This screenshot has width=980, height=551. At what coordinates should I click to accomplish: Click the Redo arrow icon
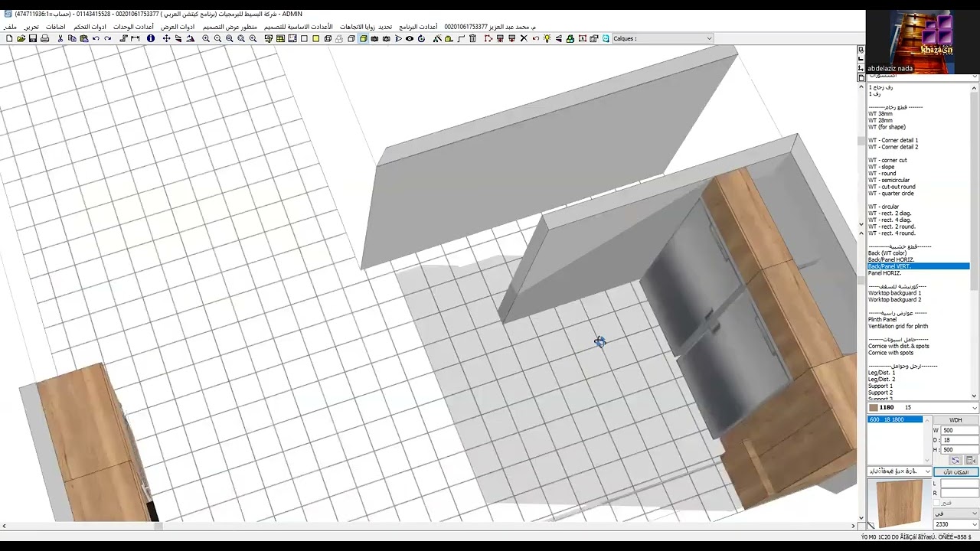point(108,38)
